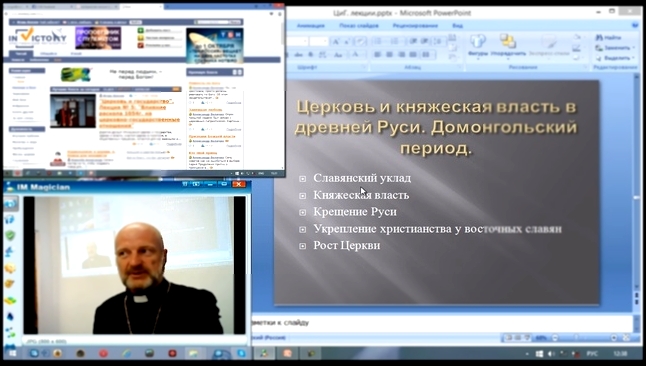The width and height of the screenshot is (646, 366).
Task: Open the Aa change case dropdown
Action: [339, 54]
